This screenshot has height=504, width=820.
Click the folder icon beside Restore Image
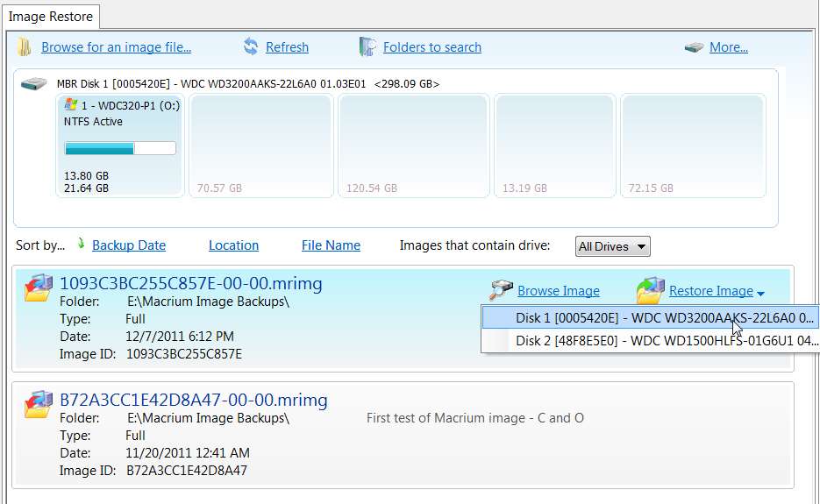coord(651,290)
